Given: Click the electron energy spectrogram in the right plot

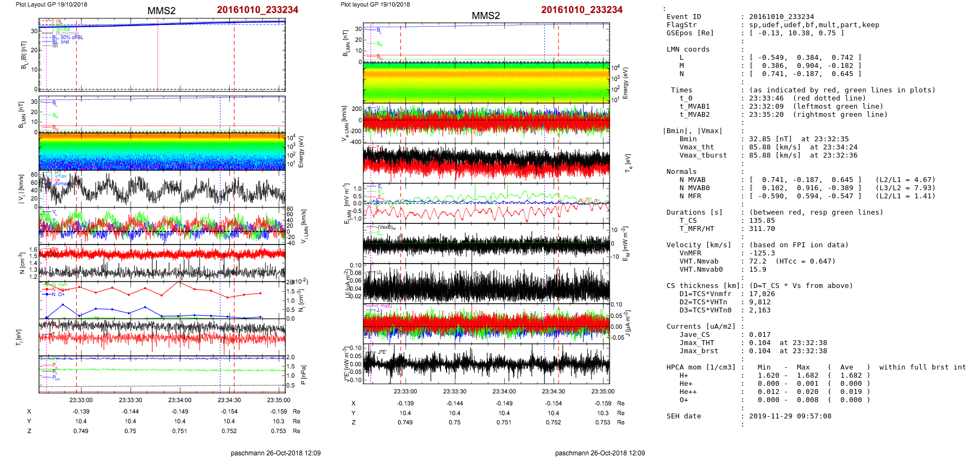Looking at the screenshot, I should click(x=486, y=82).
